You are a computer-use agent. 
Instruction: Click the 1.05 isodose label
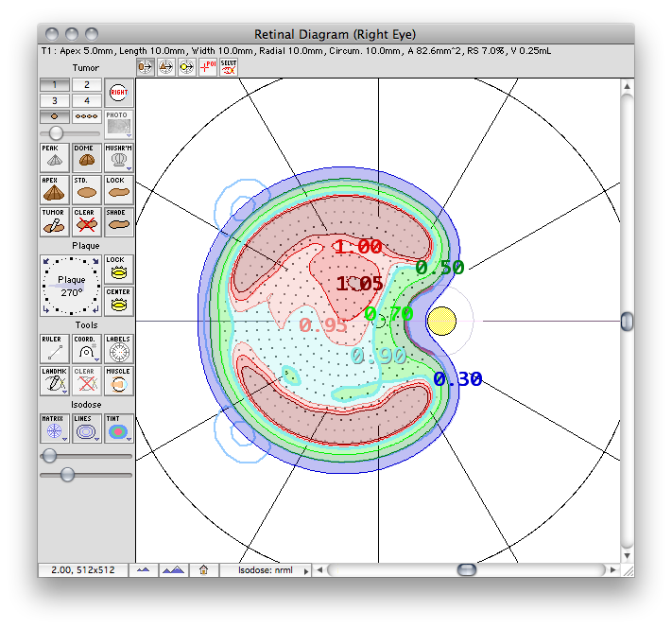point(359,284)
